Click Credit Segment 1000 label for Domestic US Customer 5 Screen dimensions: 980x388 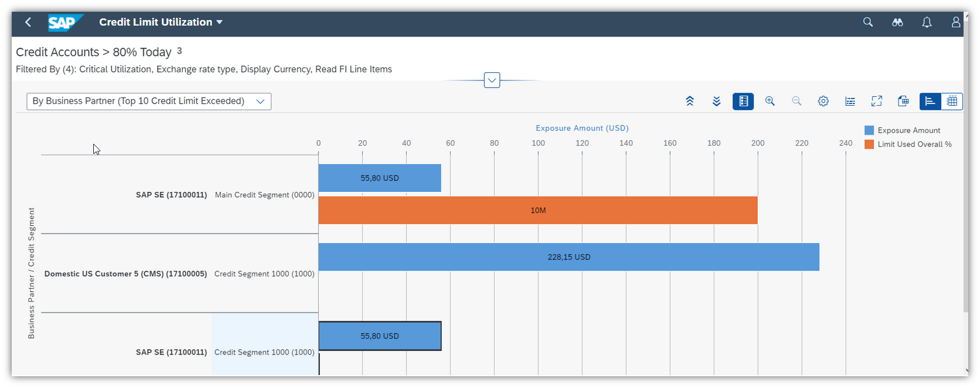(x=265, y=274)
